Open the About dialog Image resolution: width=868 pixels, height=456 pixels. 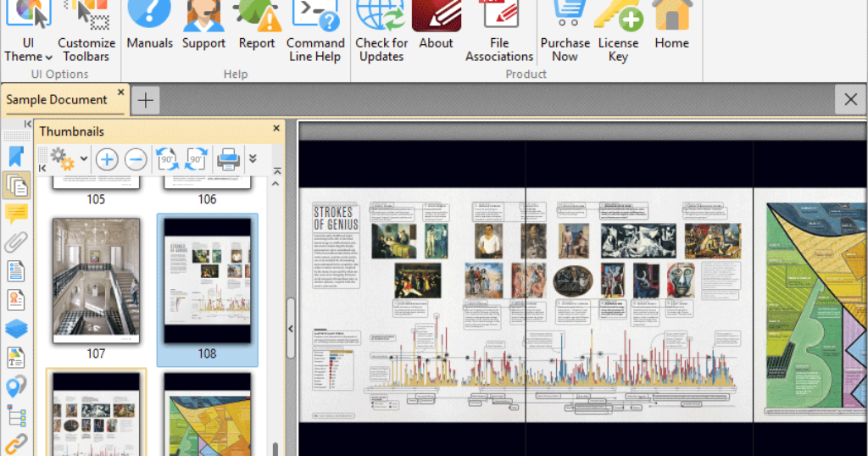pyautogui.click(x=437, y=26)
